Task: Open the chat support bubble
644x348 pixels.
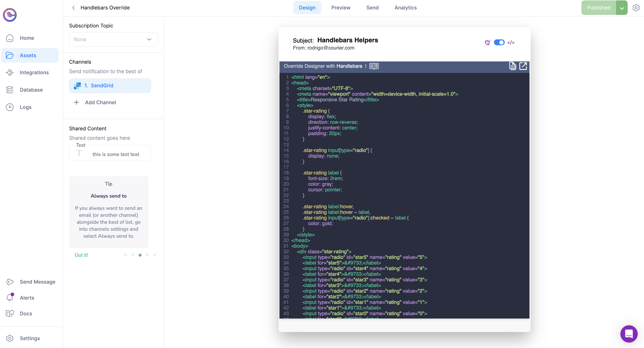Action: (x=629, y=334)
